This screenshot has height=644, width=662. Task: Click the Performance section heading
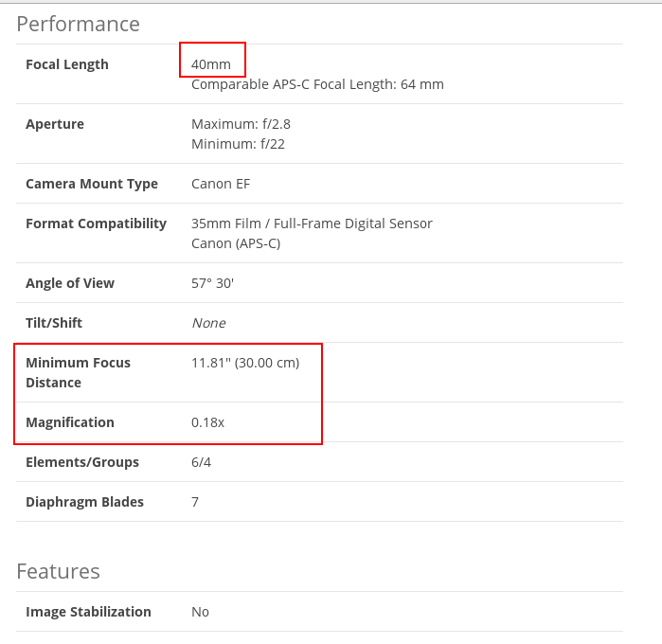click(78, 25)
